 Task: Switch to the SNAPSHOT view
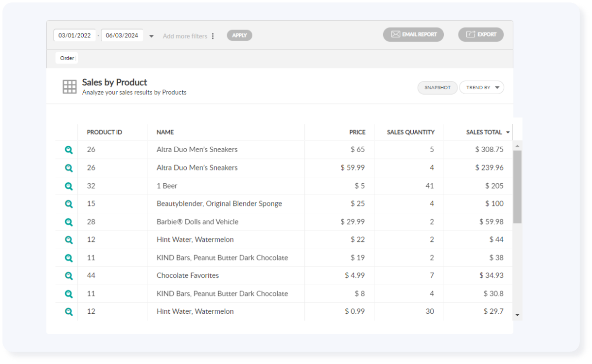coord(437,87)
